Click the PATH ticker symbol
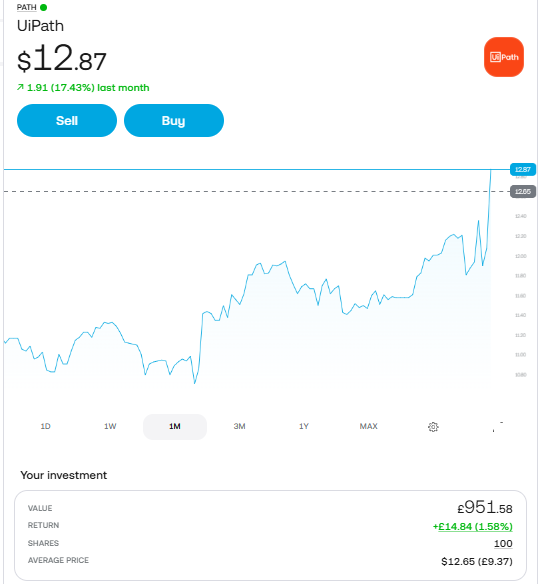Image resolution: width=541 pixels, height=584 pixels. coord(27,7)
